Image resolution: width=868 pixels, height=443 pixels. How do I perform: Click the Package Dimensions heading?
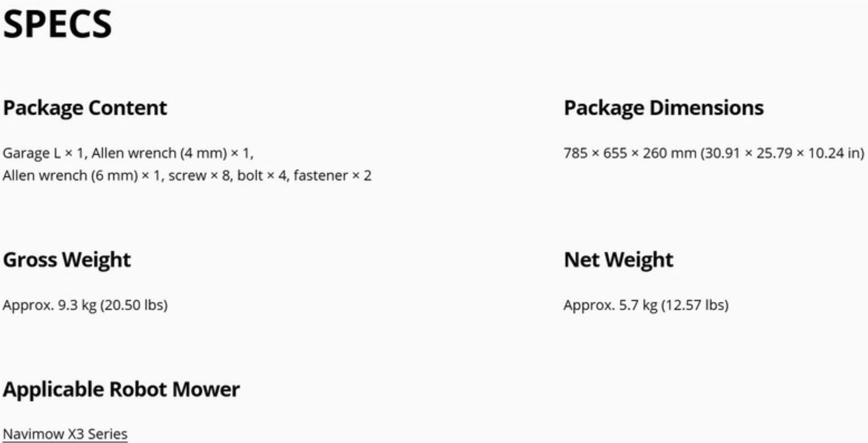click(664, 108)
